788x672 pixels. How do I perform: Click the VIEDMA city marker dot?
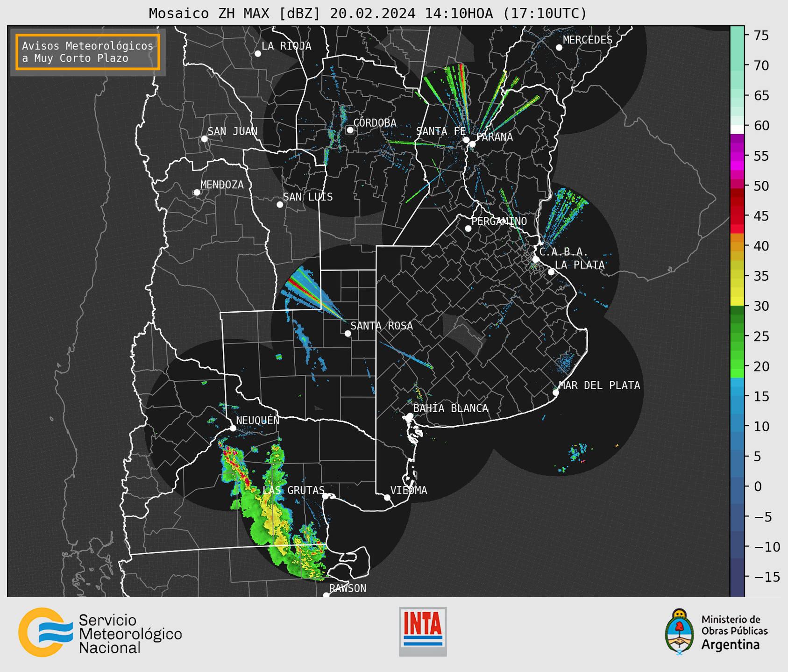387,498
